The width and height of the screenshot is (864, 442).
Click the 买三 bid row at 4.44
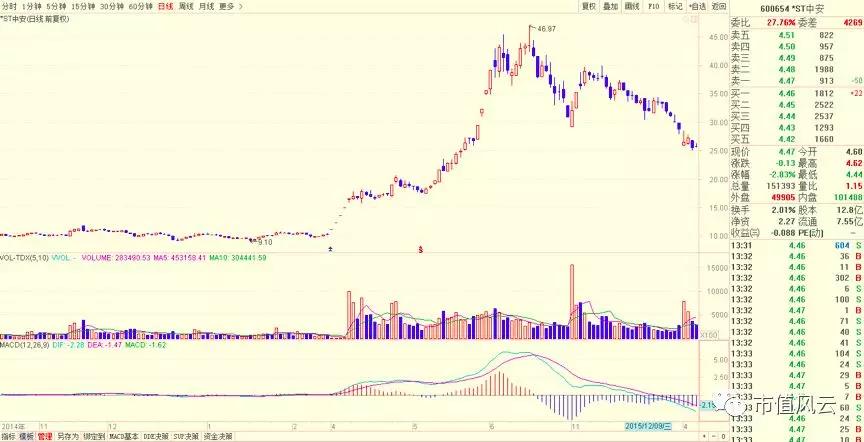(796, 116)
